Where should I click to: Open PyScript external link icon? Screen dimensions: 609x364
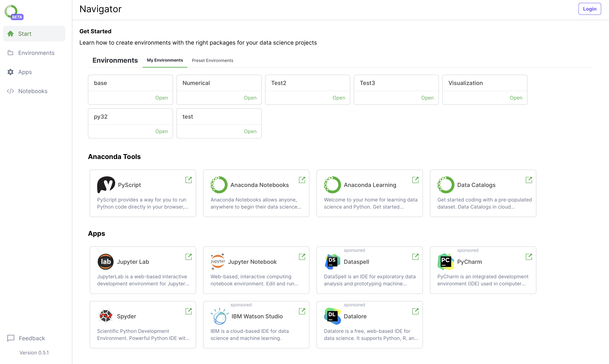188,180
